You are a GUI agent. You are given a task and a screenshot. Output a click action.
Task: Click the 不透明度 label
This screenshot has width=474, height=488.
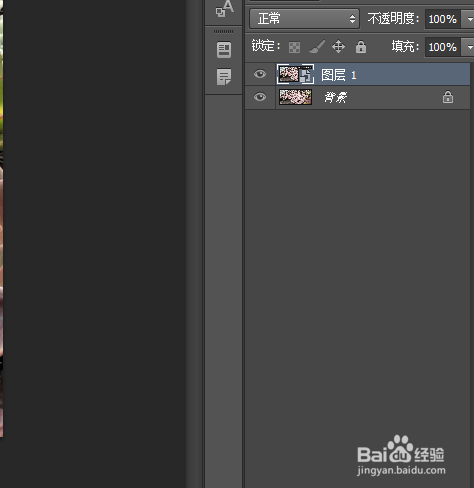tap(393, 19)
